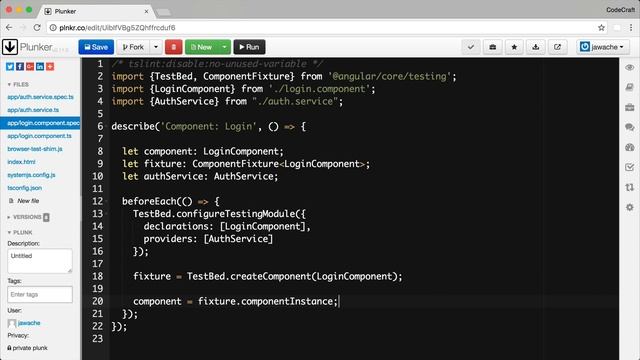
Task: Open dashboard gauge icon in sidebar
Action: [629, 147]
